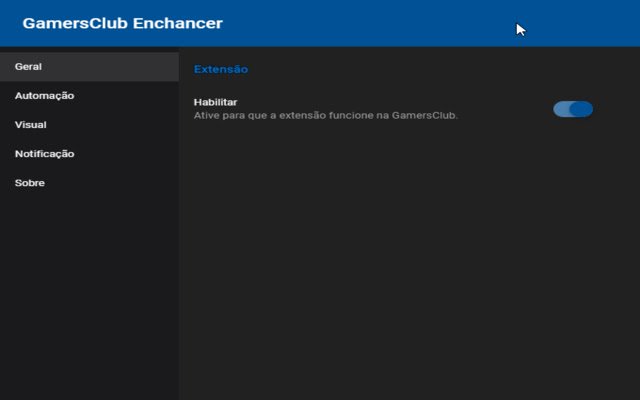Screen dimensions: 640x400
Task: Go to the Sobre section
Action: 89,183
